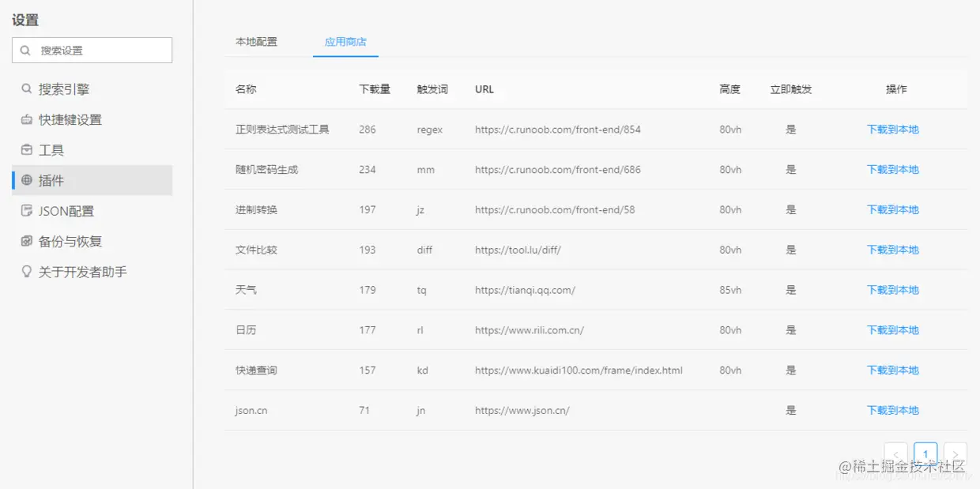Click the 设置 title heading
The width and height of the screenshot is (980, 489).
click(25, 20)
